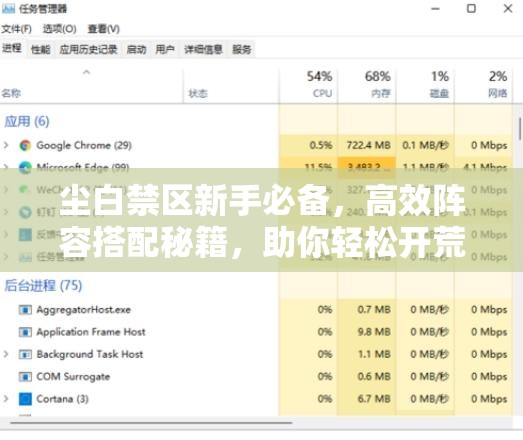The height and width of the screenshot is (440, 523).
Task: Select the Google Chrome (29) row name
Action: pyautogui.click(x=84, y=145)
